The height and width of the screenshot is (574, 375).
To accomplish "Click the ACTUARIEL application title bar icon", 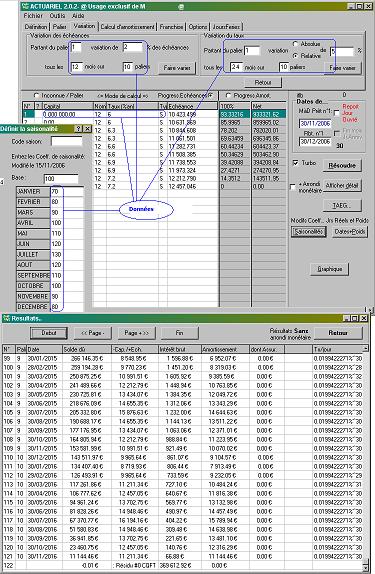I will coord(25,6).
